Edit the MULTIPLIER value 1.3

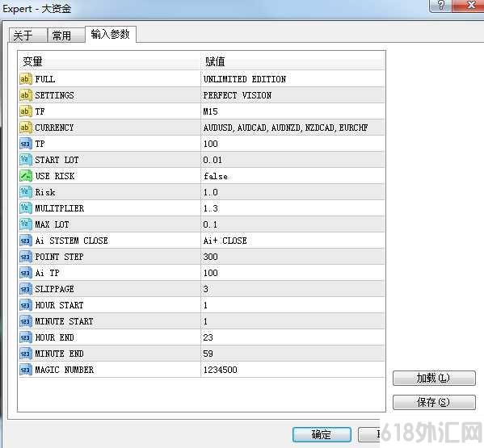point(293,208)
